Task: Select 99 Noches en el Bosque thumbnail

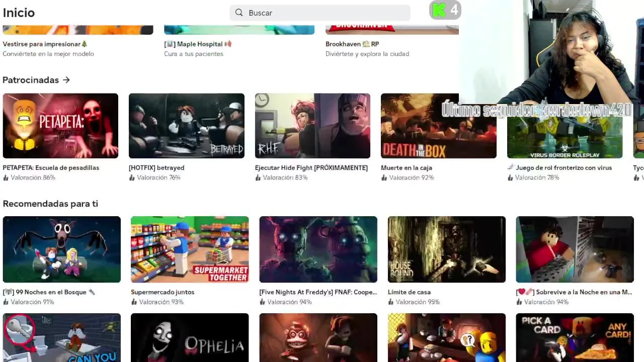Action: click(62, 249)
